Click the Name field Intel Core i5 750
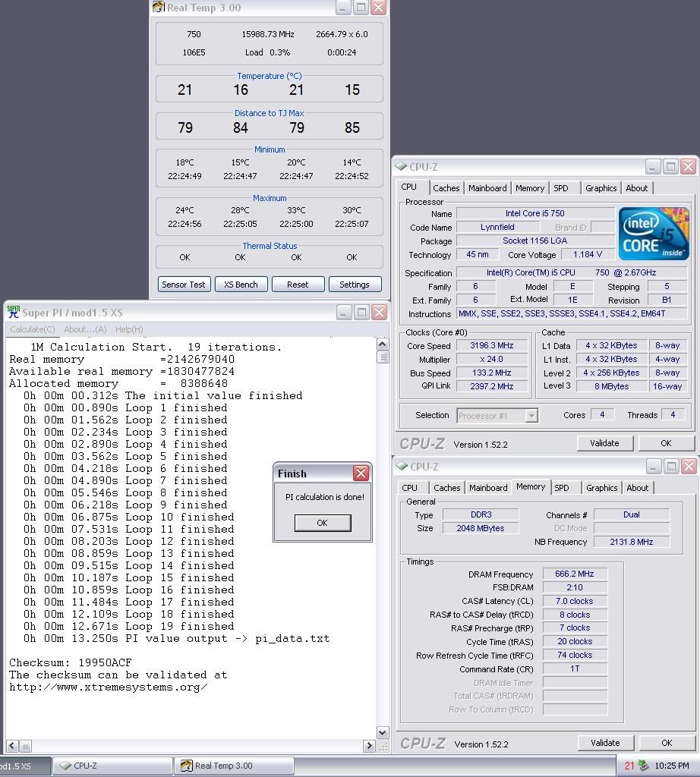Screen dimensions: 700x777 (x=535, y=213)
